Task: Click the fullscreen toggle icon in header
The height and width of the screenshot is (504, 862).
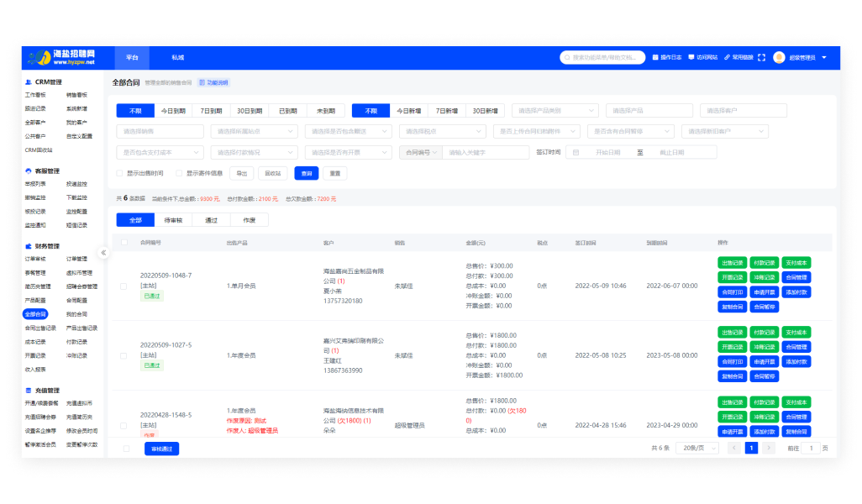Action: 761,57
